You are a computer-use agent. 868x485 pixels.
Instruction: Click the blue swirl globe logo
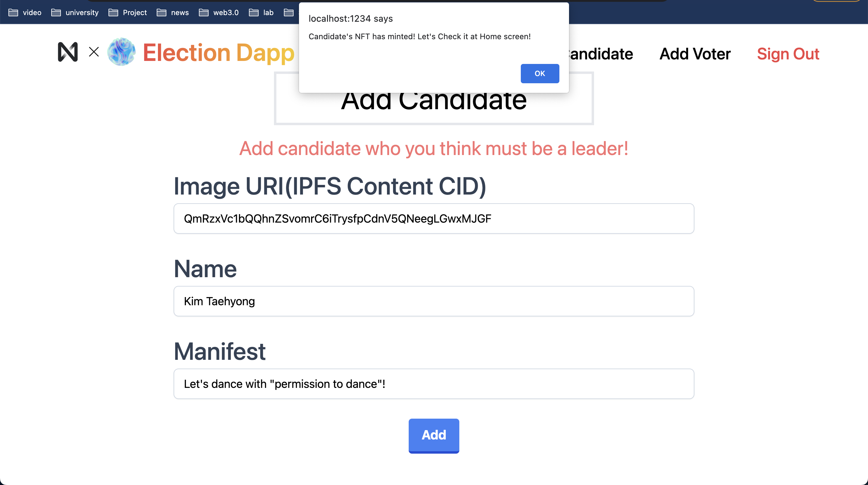pyautogui.click(x=121, y=52)
